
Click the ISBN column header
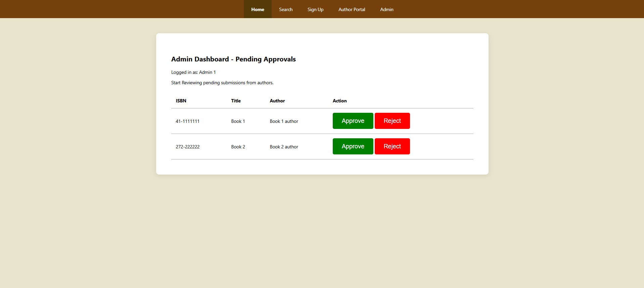pyautogui.click(x=181, y=101)
